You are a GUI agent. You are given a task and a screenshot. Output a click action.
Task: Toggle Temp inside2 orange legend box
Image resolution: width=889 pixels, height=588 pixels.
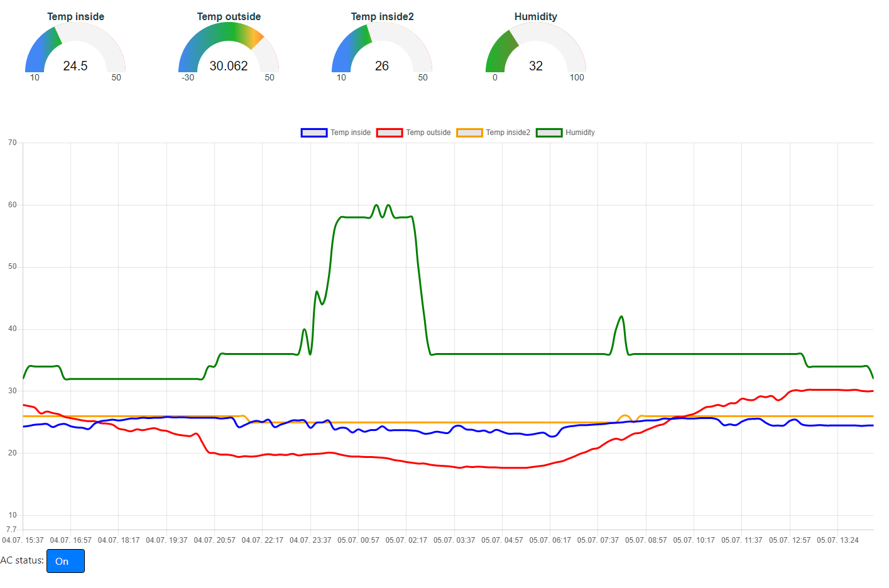tap(469, 133)
